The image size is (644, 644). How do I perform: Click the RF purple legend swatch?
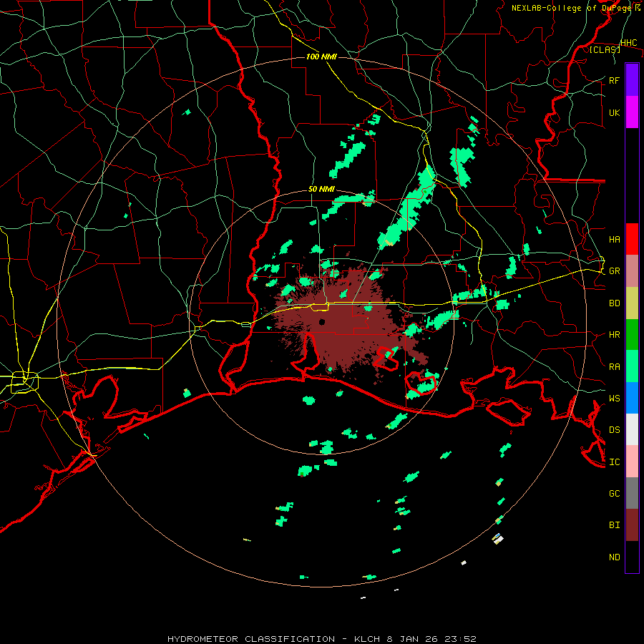click(x=632, y=80)
